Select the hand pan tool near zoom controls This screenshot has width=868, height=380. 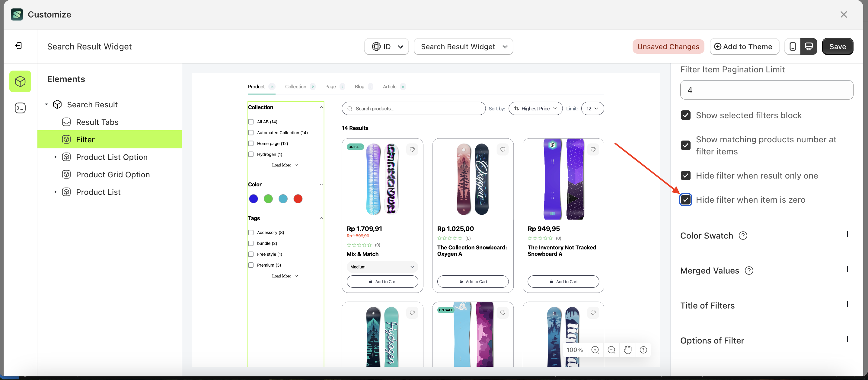click(x=627, y=350)
